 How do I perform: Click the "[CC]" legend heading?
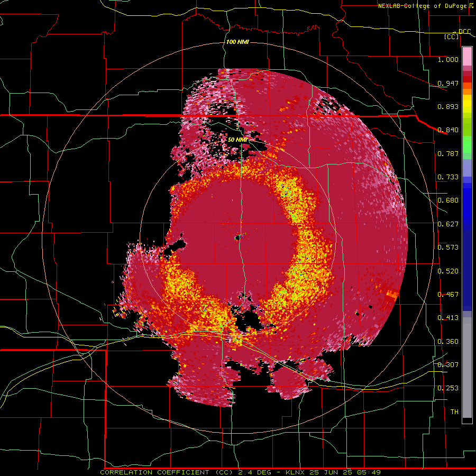point(452,36)
